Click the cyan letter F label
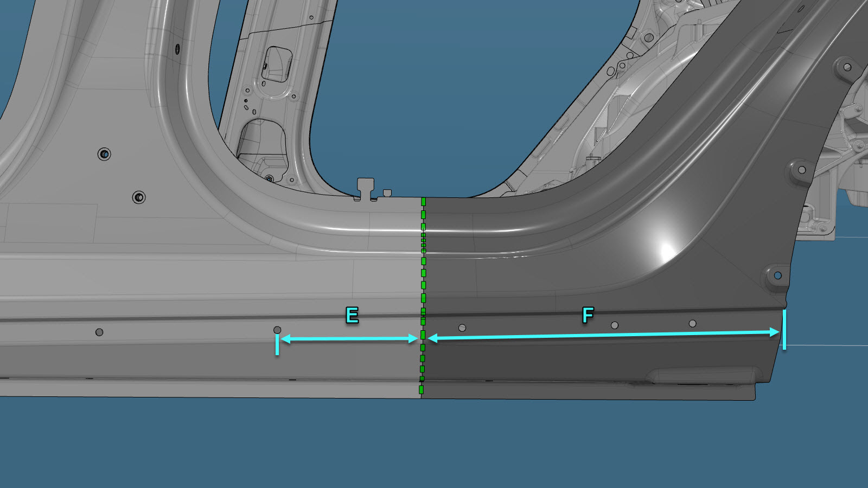 coord(588,315)
